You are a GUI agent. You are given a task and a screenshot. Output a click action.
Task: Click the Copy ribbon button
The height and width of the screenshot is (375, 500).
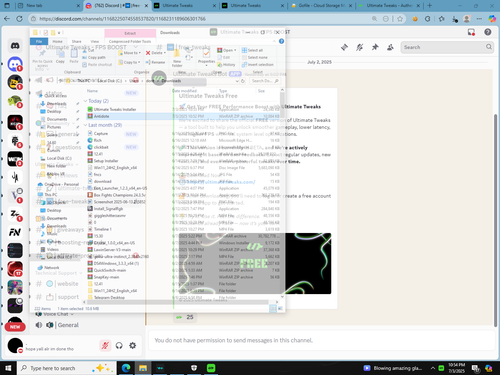pos(60,57)
